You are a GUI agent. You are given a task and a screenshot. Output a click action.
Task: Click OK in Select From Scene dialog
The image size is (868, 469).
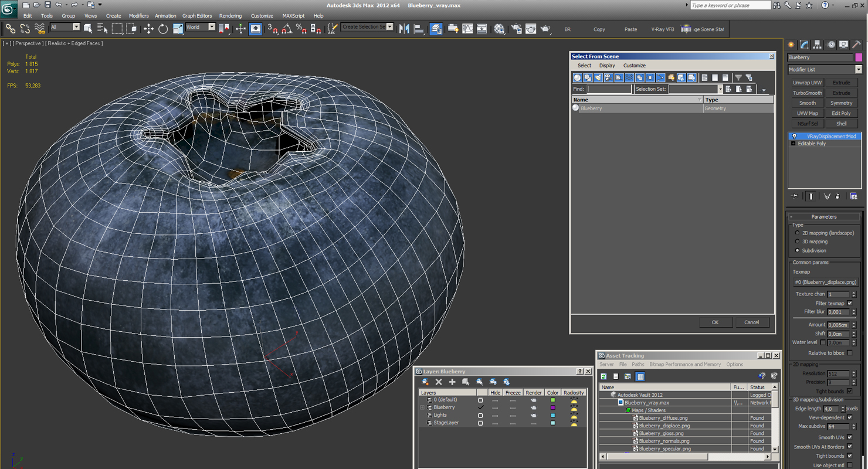(x=715, y=322)
